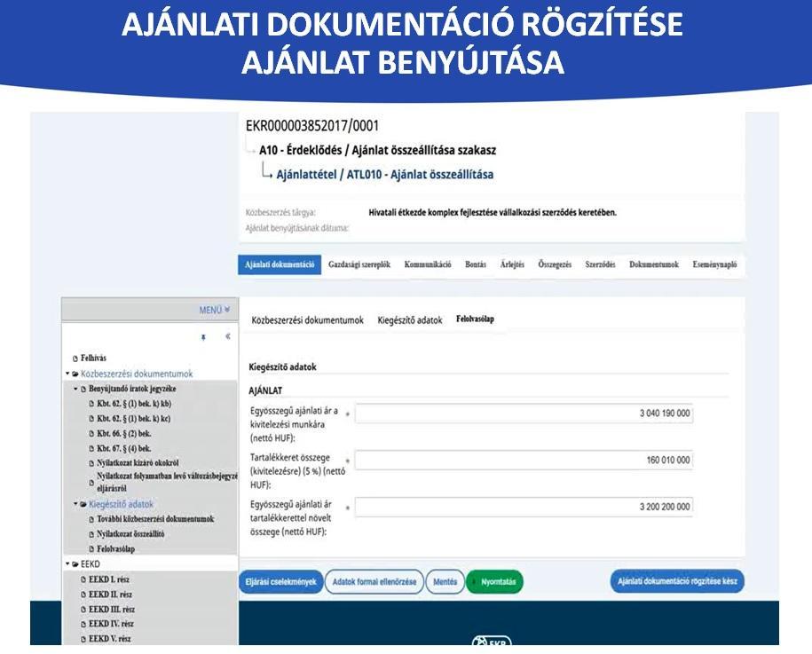This screenshot has width=812, height=654.
Task: Click the pin icon in the menu panel
Action: pos(203,337)
